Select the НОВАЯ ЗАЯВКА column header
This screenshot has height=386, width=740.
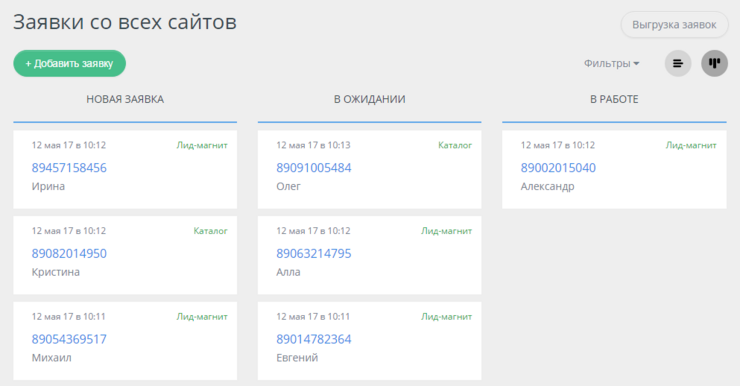[x=125, y=99]
